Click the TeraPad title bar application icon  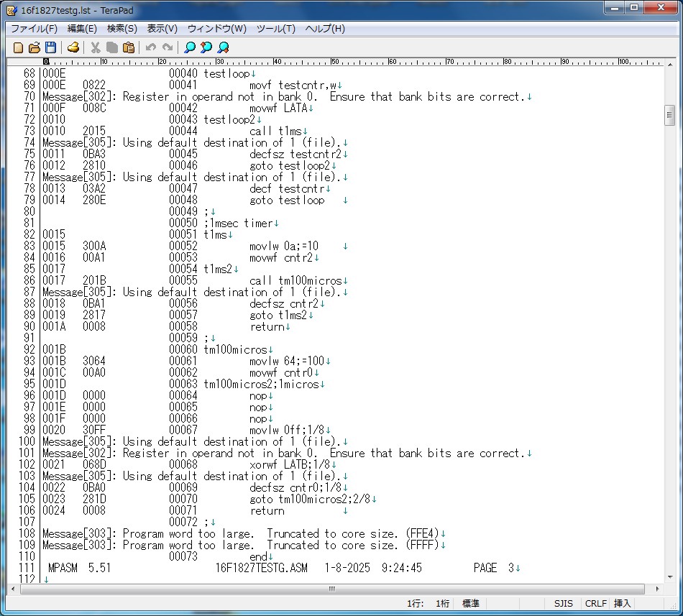point(12,10)
